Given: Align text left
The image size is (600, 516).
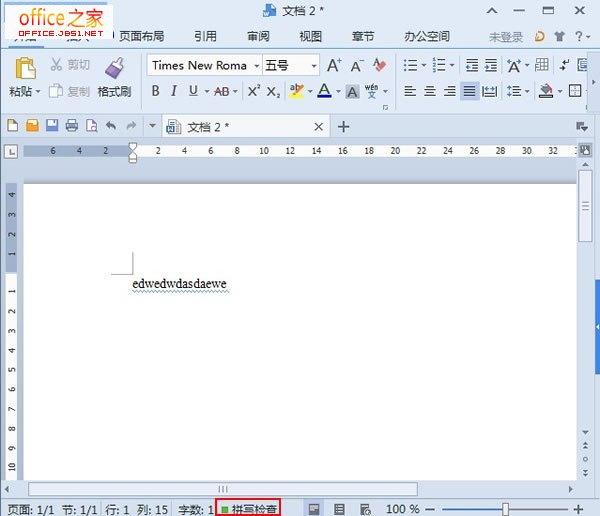Looking at the screenshot, I should [x=410, y=91].
